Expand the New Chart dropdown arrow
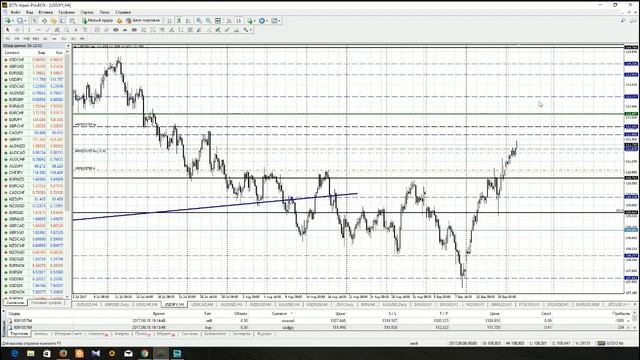This screenshot has width=640, height=360. point(13,20)
